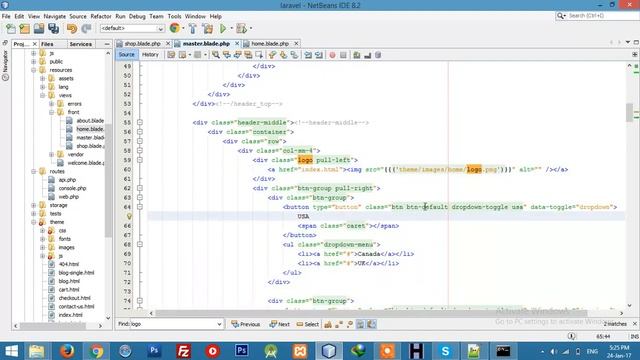Viewport: 640px width, 360px height.
Task: Click the Last Edit editor toolbar icon
Action: pyautogui.click(x=171, y=55)
